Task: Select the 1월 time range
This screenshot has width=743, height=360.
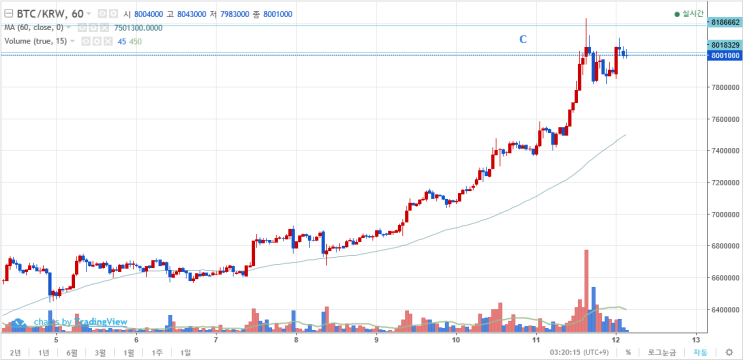Action: 128,352
